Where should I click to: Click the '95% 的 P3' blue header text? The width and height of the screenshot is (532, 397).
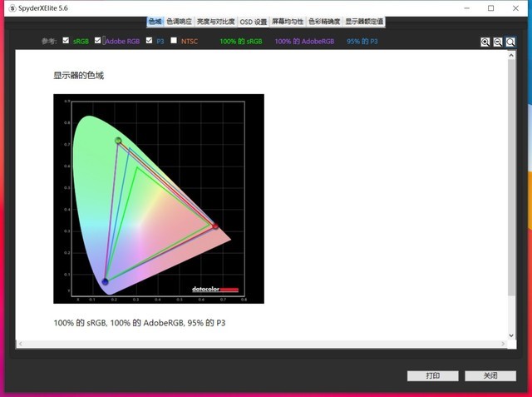[x=362, y=42]
